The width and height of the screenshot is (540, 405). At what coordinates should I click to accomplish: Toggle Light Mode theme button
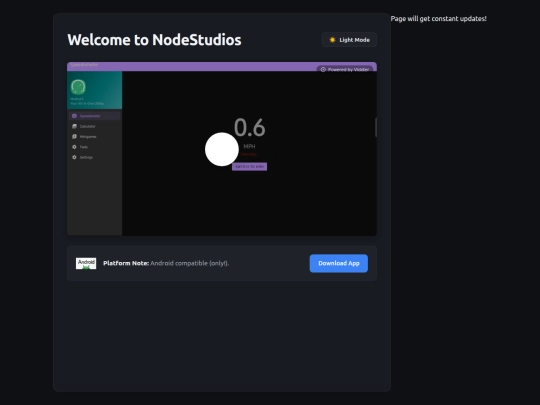[x=349, y=40]
